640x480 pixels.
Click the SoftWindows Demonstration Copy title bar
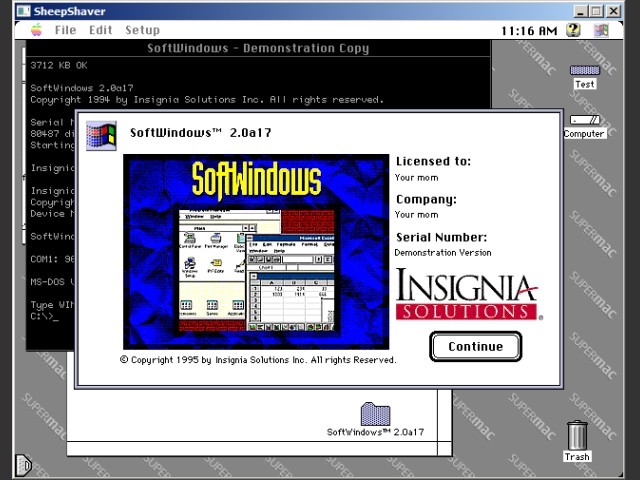258,48
